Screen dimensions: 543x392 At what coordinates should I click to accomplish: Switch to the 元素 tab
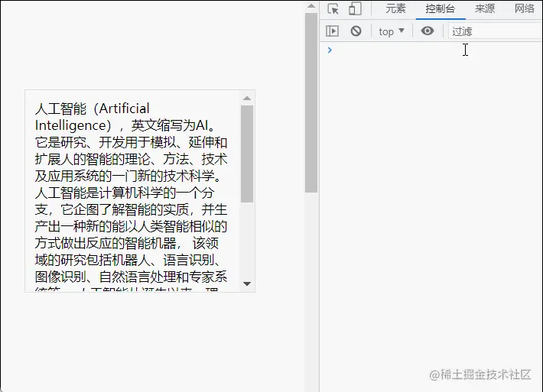pyautogui.click(x=395, y=8)
